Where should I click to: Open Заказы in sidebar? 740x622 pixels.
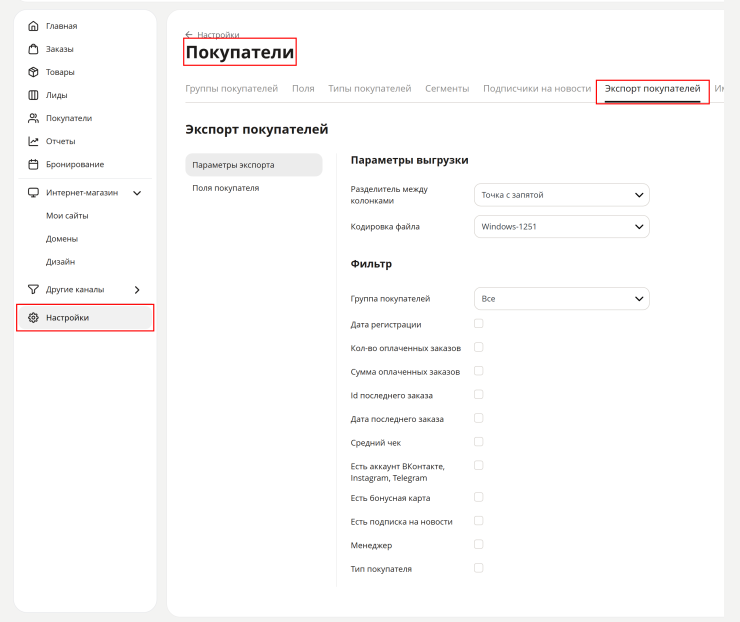pyautogui.click(x=59, y=49)
